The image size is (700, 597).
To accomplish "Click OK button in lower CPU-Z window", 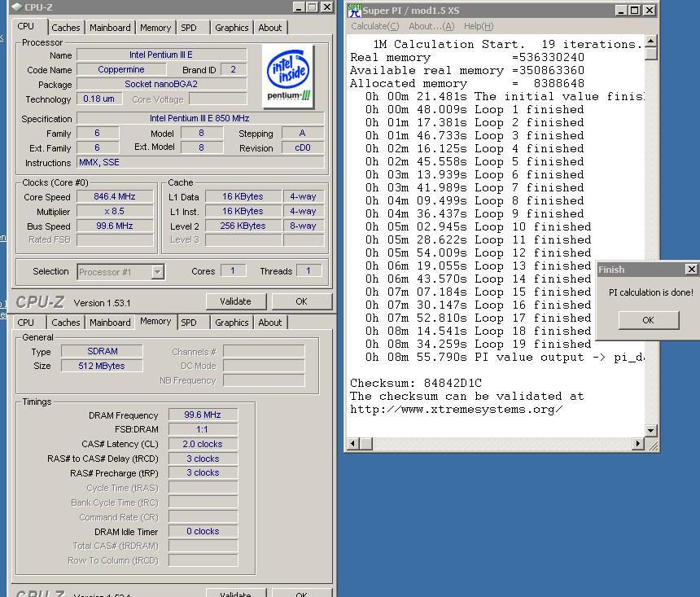I will click(x=301, y=594).
